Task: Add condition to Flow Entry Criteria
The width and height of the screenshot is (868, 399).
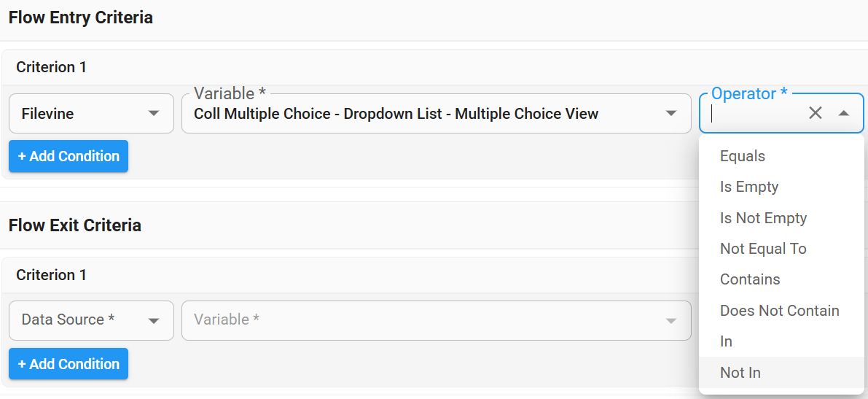Action: tap(69, 156)
